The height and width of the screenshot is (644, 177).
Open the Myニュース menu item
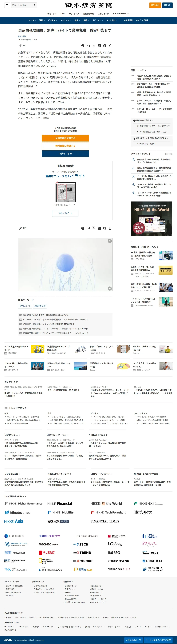(74, 14)
